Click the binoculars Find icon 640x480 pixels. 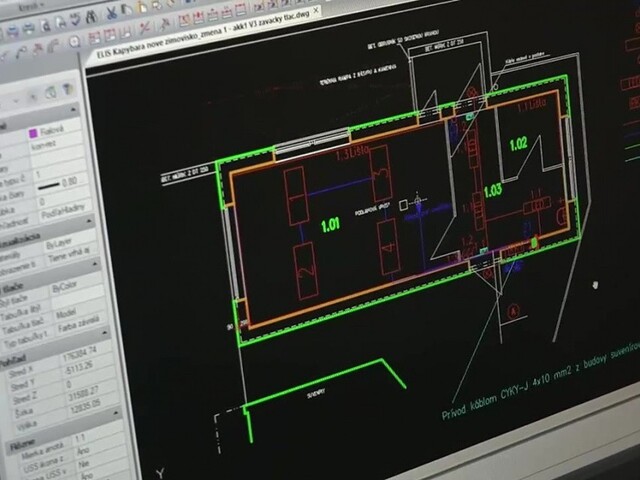[x=91, y=17]
